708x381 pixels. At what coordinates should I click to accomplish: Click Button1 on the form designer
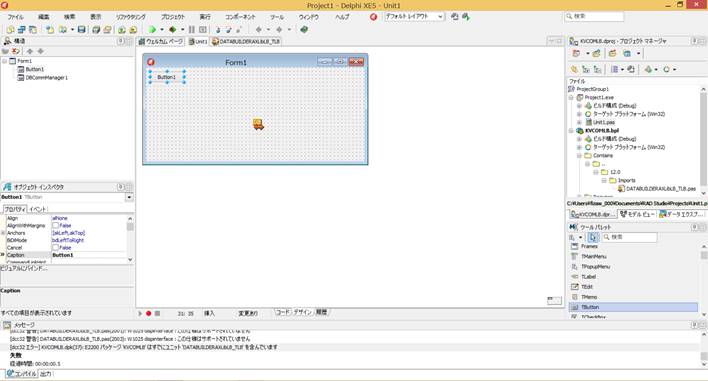click(167, 77)
